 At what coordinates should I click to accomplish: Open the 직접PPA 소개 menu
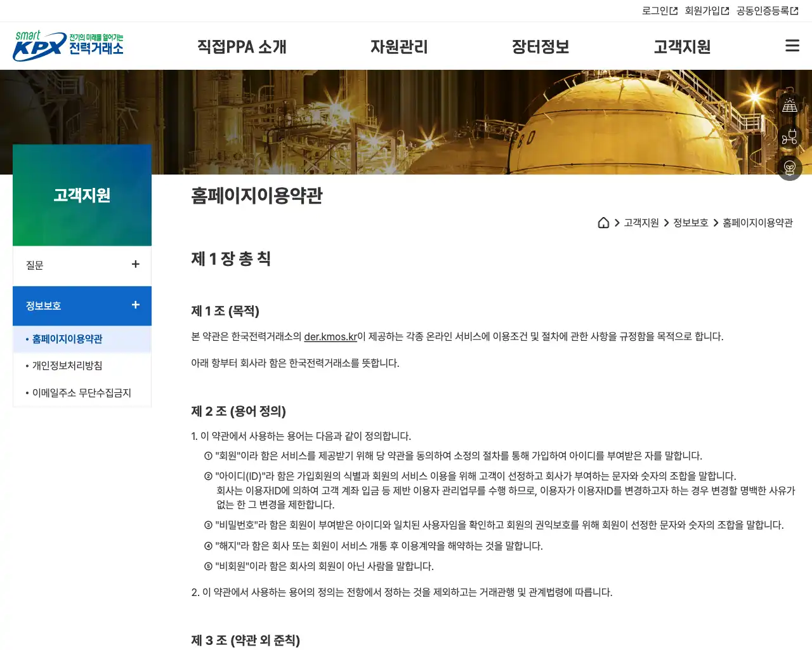point(242,46)
